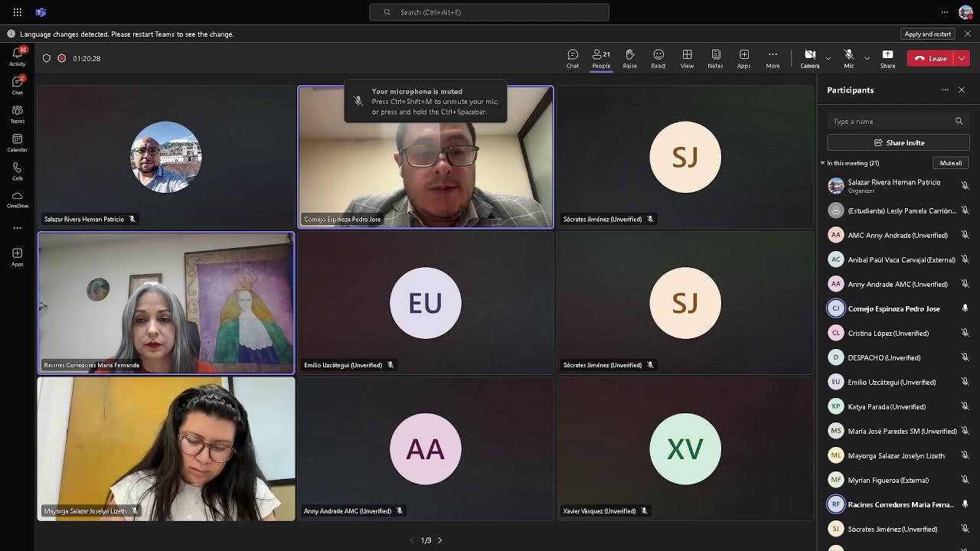Image resolution: width=980 pixels, height=551 pixels.
Task: Open the app launcher grid icon
Action: 17,12
